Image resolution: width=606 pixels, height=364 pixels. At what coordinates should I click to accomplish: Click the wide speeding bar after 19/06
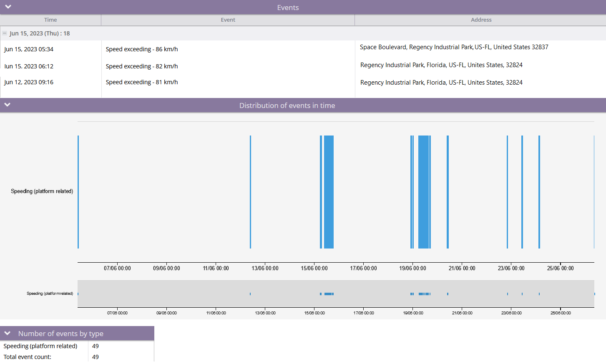[x=423, y=192]
